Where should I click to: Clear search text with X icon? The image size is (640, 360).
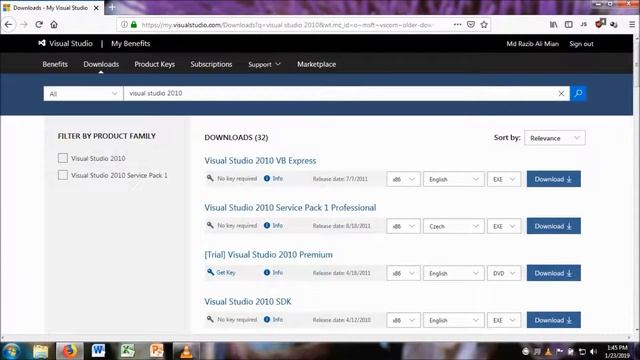click(x=561, y=93)
